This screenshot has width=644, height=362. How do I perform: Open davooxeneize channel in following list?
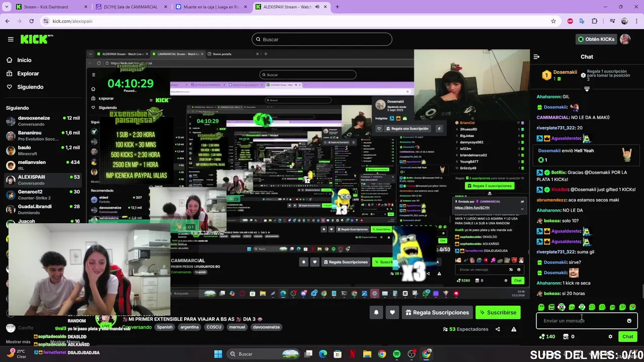point(42,121)
